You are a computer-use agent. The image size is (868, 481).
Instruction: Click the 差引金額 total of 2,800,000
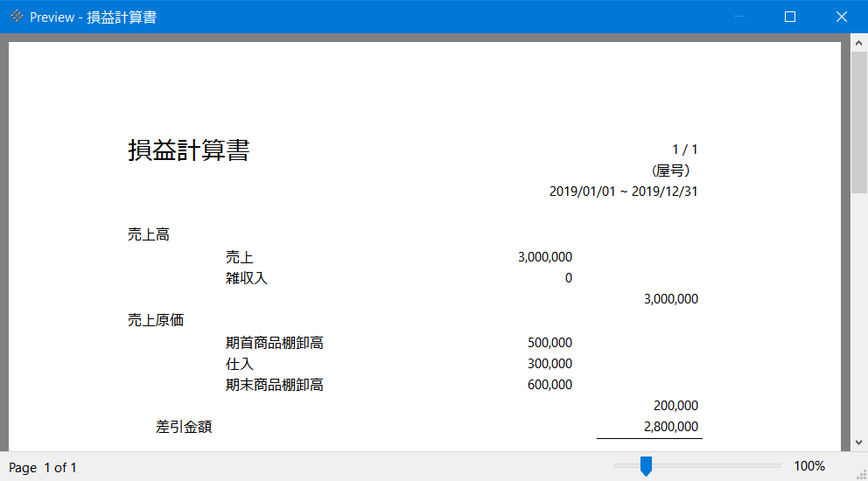670,427
